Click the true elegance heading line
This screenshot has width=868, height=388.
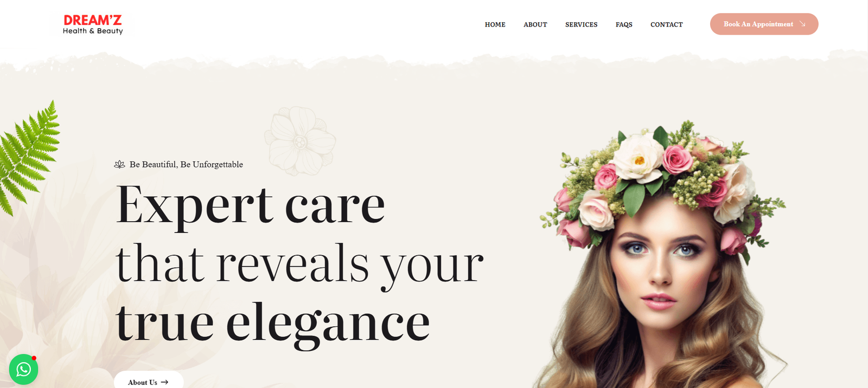(x=273, y=324)
